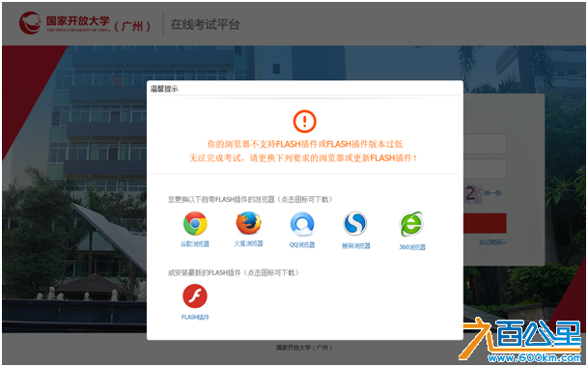This screenshot has width=588, height=367.
Task: Download the FLASH plugin icon
Action: pyautogui.click(x=195, y=296)
